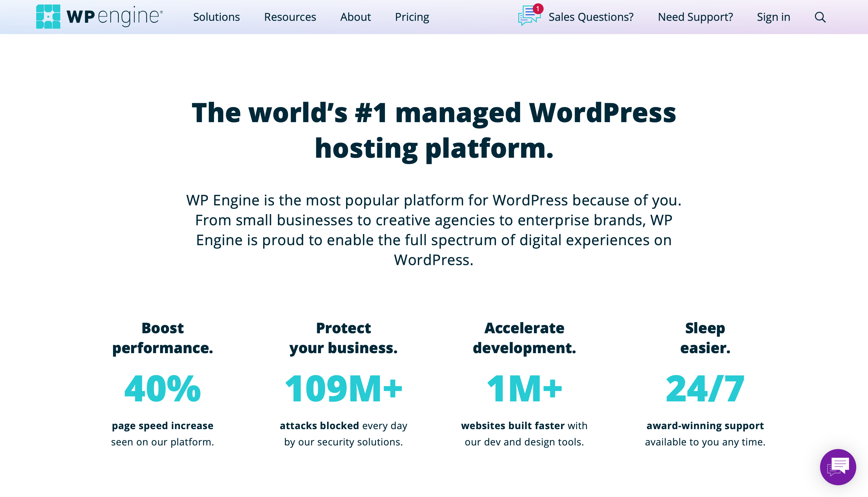
Task: Click Sign in link
Action: (x=773, y=17)
